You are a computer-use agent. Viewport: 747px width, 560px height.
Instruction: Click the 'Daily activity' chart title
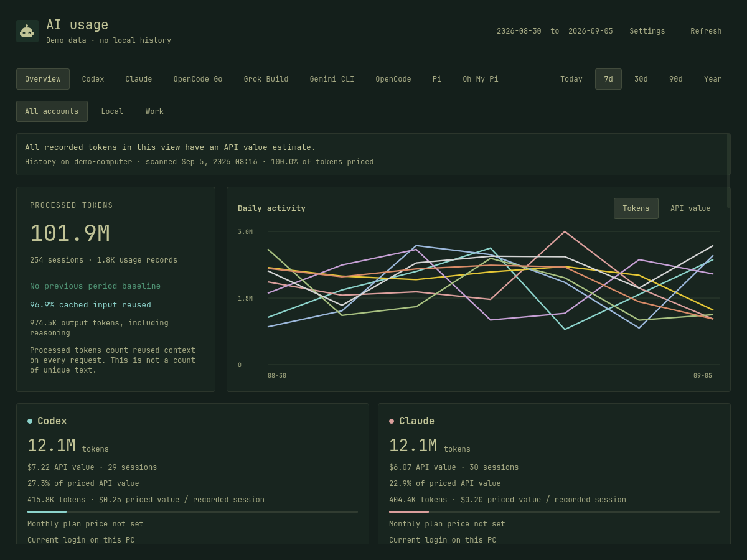click(x=271, y=208)
